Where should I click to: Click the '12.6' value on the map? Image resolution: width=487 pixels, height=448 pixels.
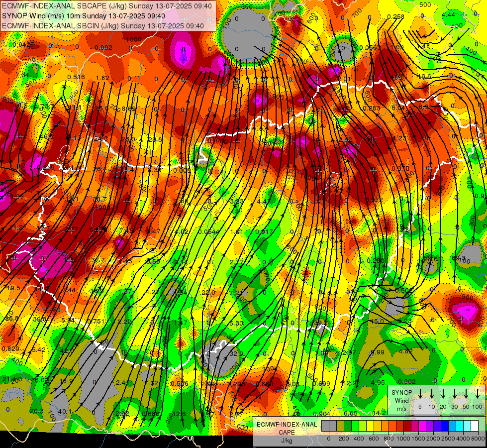(x=179, y=414)
